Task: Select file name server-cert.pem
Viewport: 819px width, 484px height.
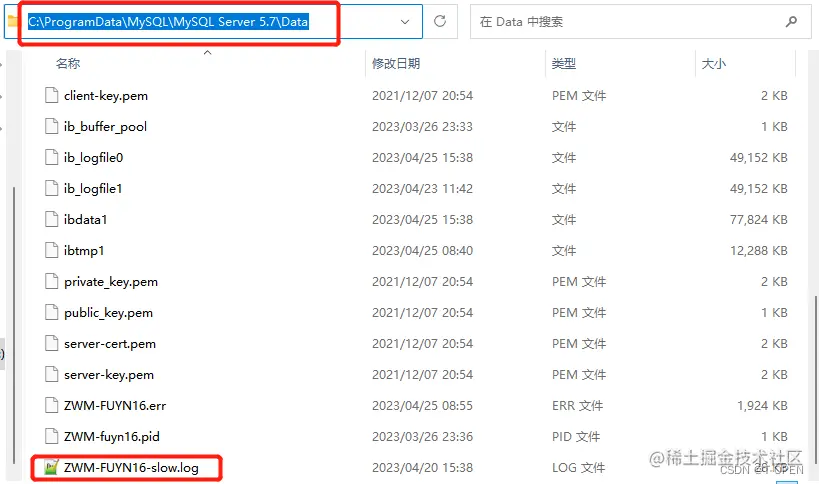Action: point(110,344)
